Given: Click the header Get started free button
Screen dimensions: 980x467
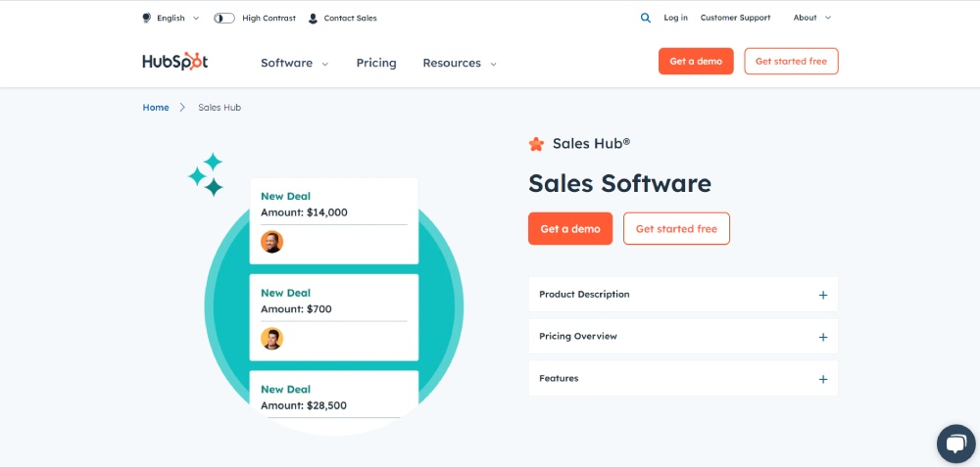Looking at the screenshot, I should click(791, 61).
